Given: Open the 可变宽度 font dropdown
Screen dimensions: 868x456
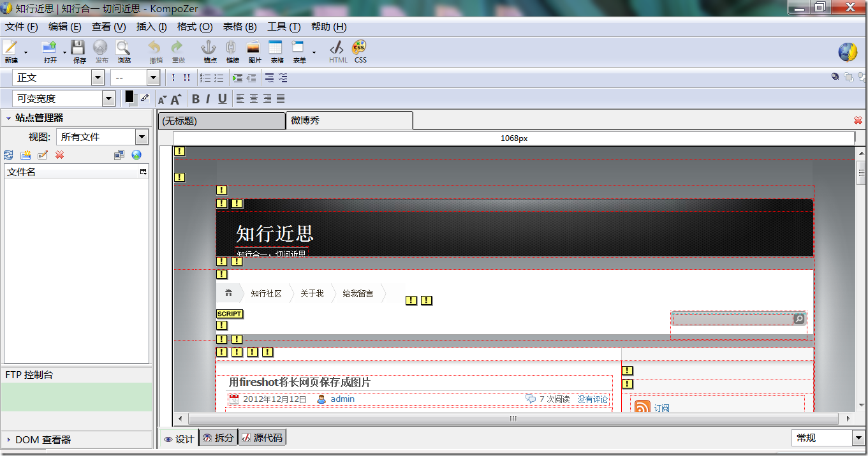Looking at the screenshot, I should (x=108, y=99).
